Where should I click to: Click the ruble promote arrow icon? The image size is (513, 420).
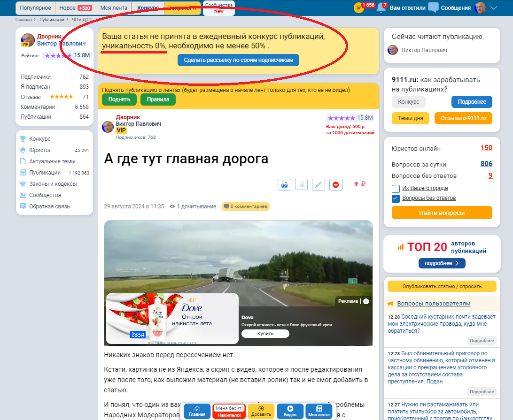pos(359,184)
